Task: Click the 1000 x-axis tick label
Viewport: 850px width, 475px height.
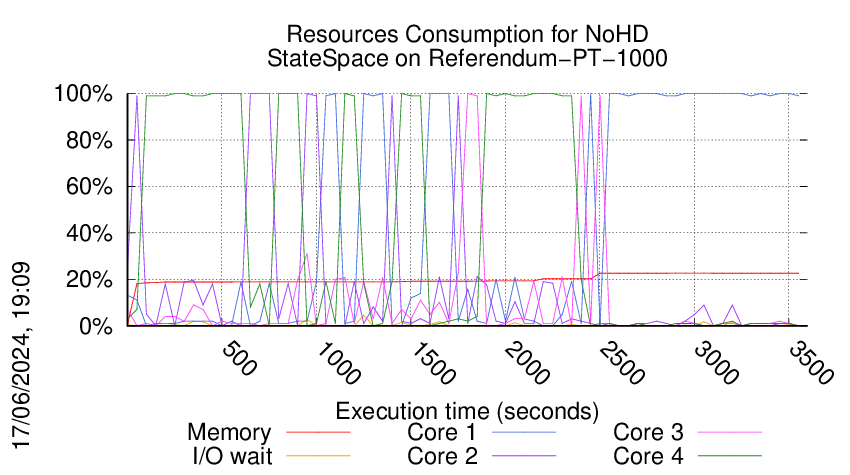Action: click(338, 363)
